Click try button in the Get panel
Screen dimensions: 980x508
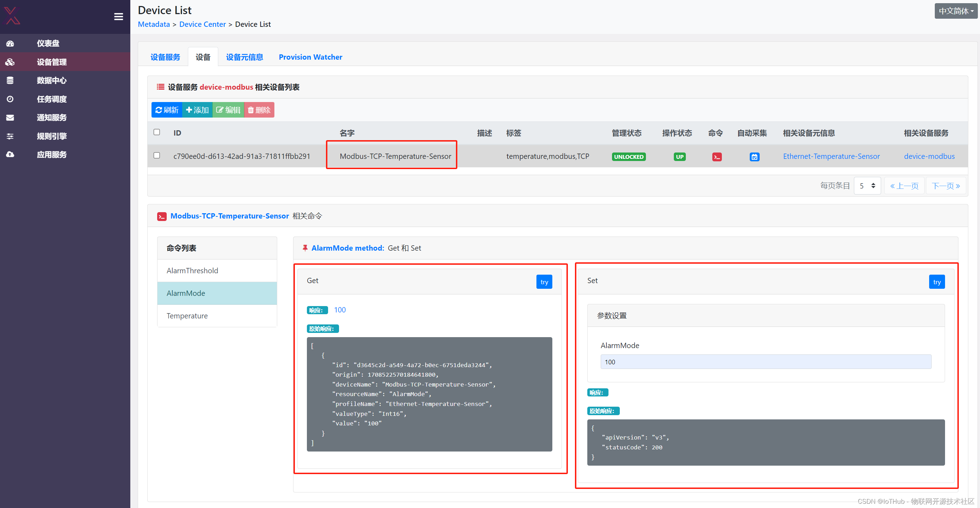(x=544, y=282)
